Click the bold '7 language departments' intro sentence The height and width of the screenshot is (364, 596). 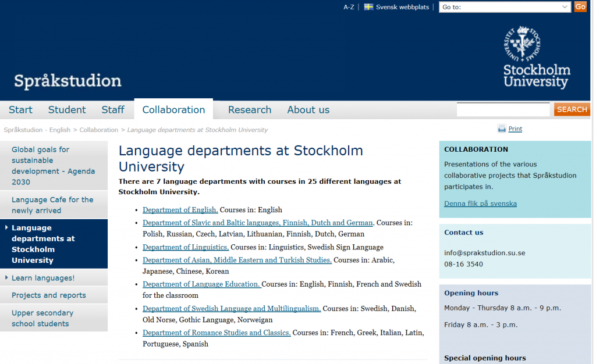[260, 187]
